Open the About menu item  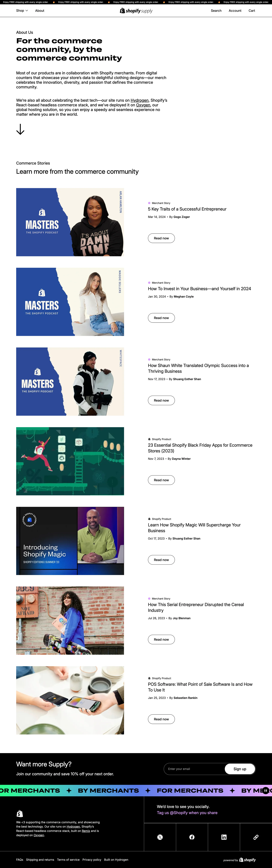tap(40, 11)
